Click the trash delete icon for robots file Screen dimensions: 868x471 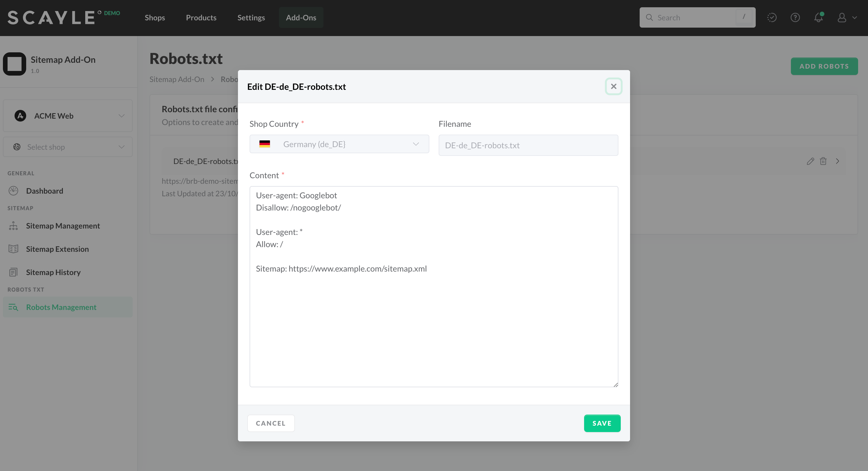pos(823,161)
